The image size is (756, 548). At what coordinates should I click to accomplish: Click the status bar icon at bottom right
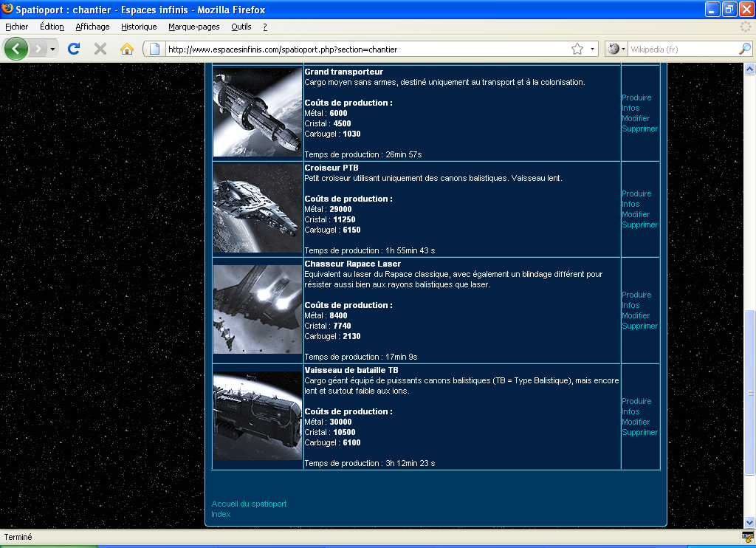748,537
